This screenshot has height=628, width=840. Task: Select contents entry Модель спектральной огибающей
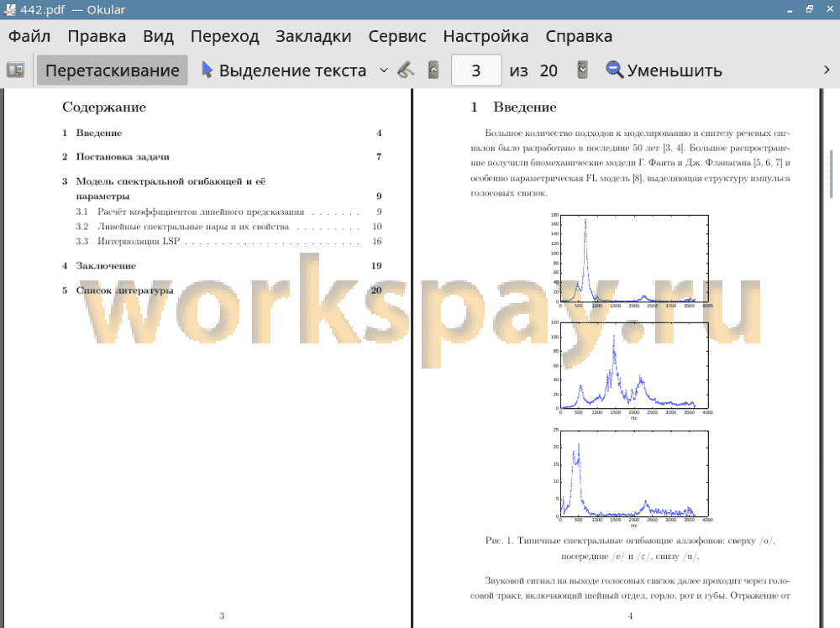pos(222,188)
